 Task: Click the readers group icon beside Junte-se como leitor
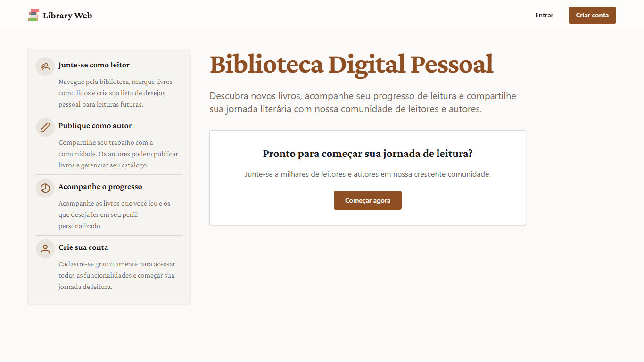pyautogui.click(x=45, y=66)
